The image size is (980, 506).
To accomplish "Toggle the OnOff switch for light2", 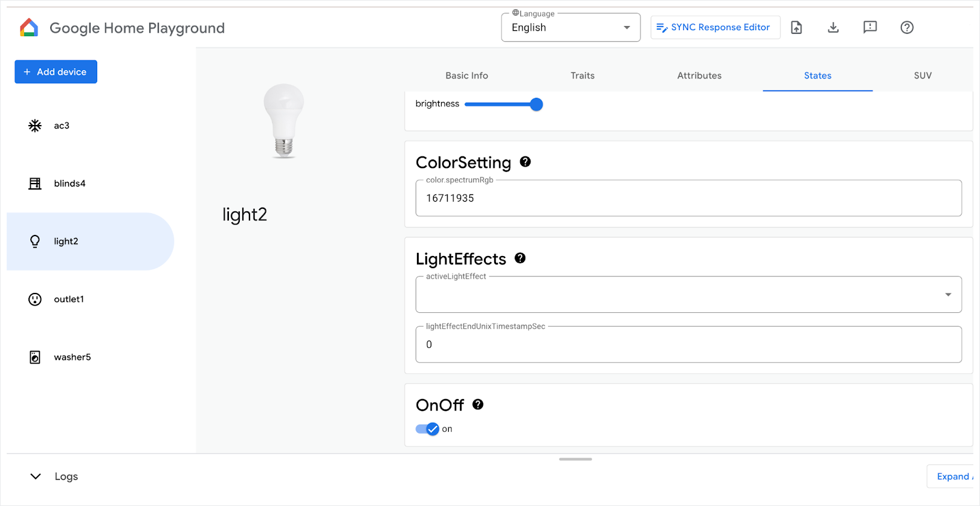I will pos(427,429).
